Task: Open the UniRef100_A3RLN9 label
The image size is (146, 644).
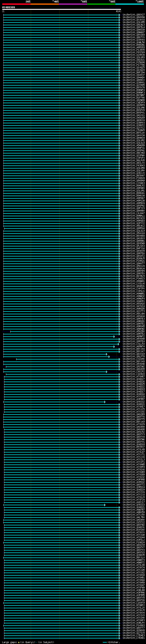Action: point(133,590)
